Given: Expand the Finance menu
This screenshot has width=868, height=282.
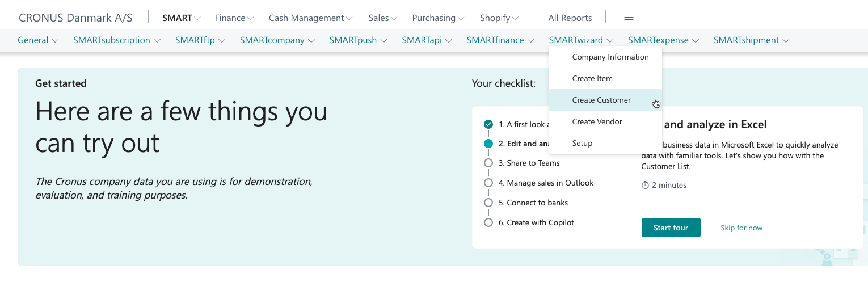Looking at the screenshot, I should pos(234,18).
